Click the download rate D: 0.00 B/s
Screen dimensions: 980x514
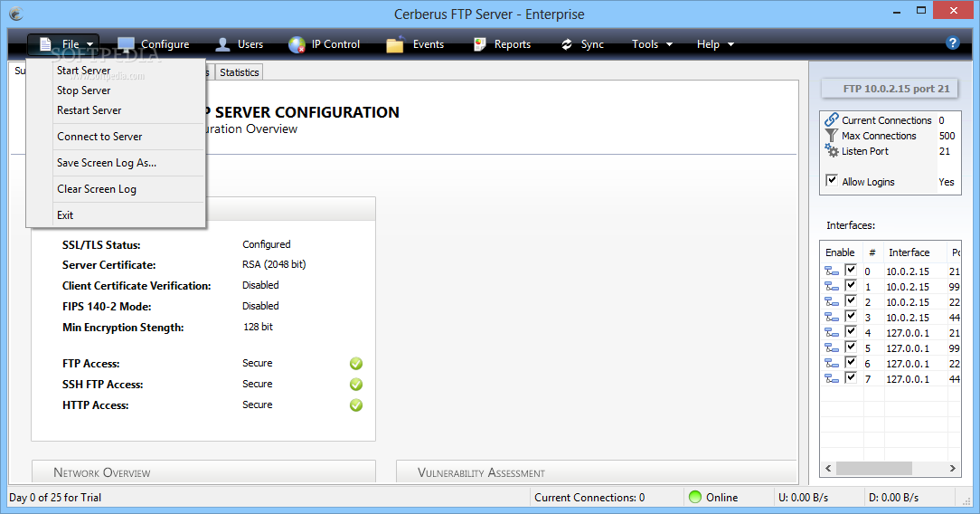coord(894,498)
